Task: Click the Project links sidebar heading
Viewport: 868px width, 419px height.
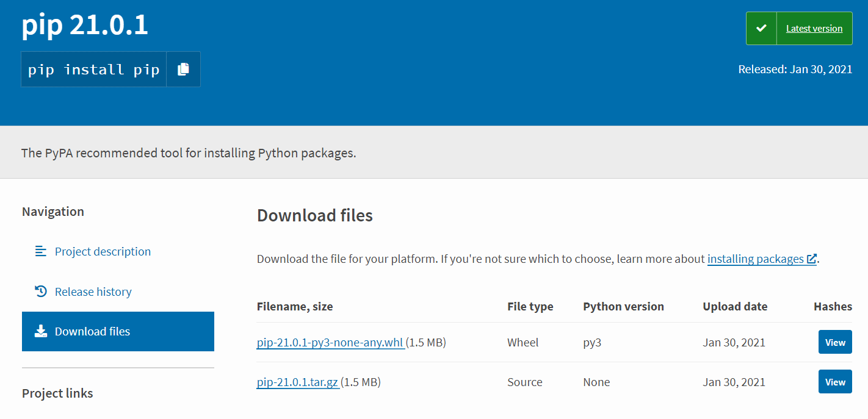Action: [x=57, y=393]
